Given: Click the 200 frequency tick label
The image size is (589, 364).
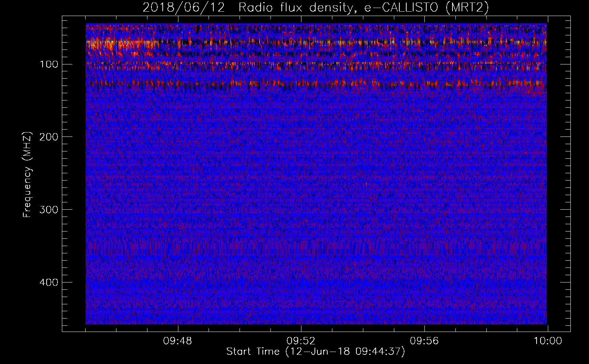Looking at the screenshot, I should [x=49, y=137].
